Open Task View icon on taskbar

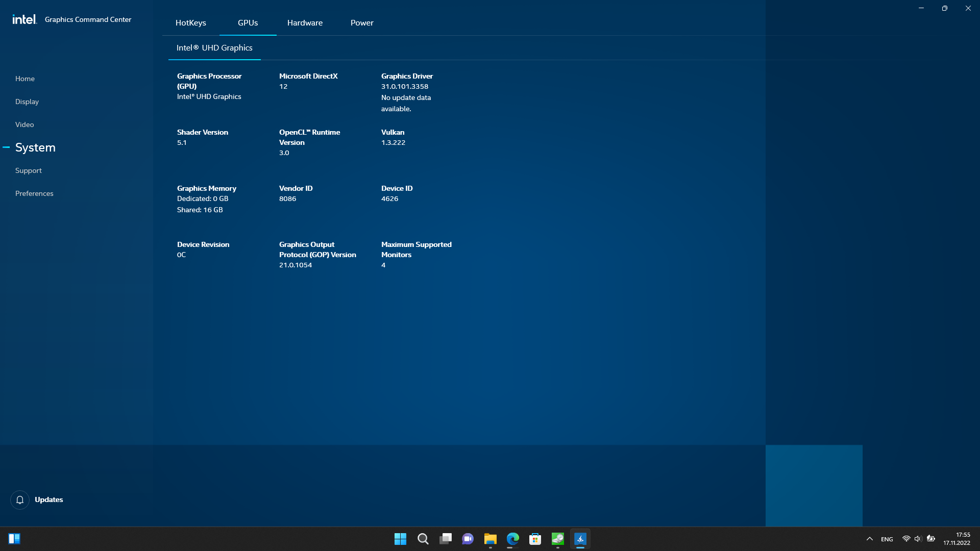446,539
